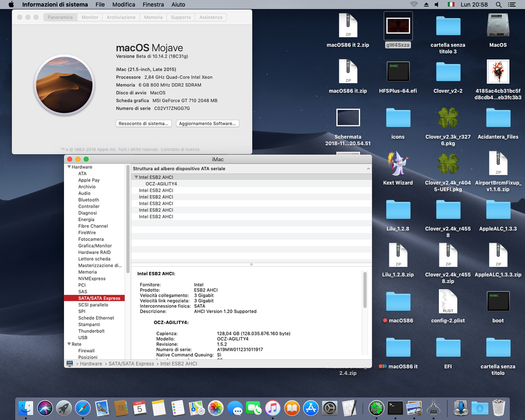Open Notification Center icon in menu bar
Viewport: 525px width, 420px height.
[511, 4]
